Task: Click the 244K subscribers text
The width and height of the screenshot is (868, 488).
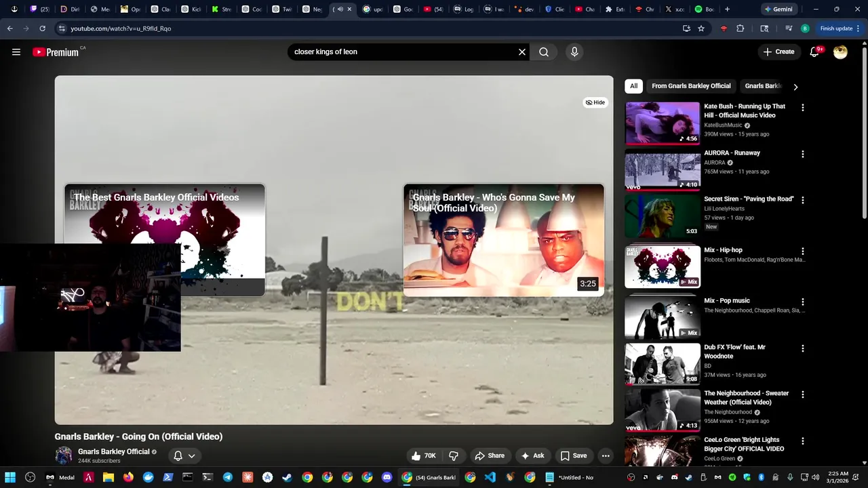Action: coord(99,461)
